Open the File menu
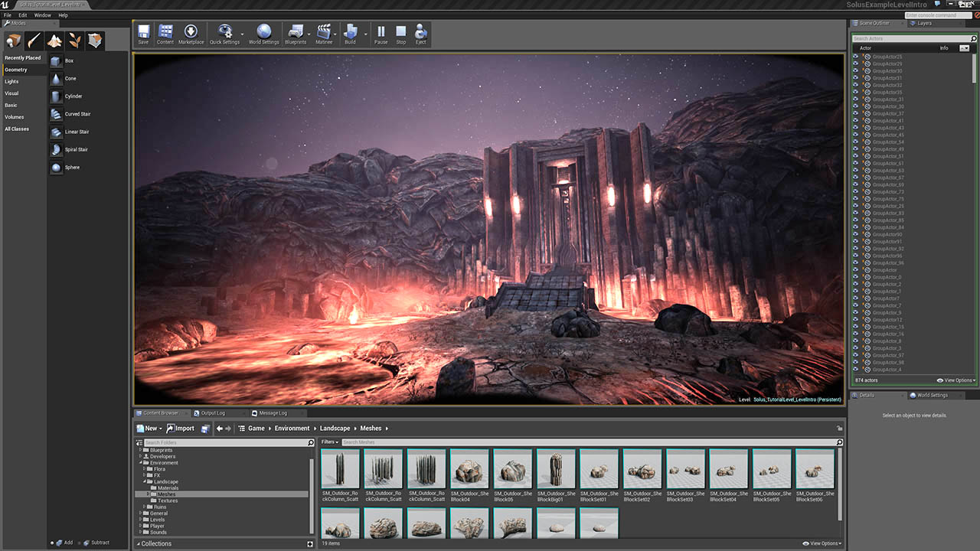The image size is (980, 551). (8, 15)
